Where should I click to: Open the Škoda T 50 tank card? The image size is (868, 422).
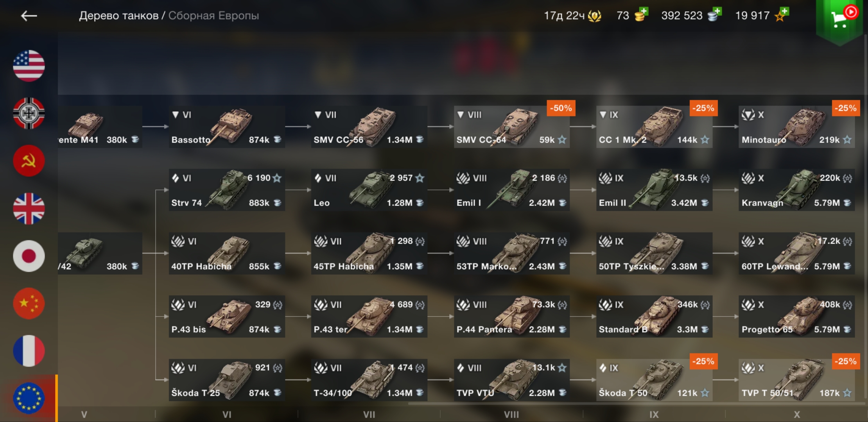click(x=654, y=380)
